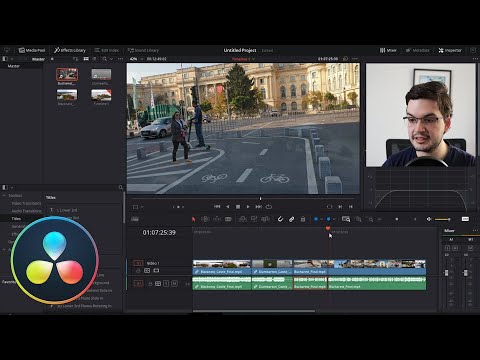Solo the A1 audio track
Viewport: 480px width, 360px height.
(166, 284)
